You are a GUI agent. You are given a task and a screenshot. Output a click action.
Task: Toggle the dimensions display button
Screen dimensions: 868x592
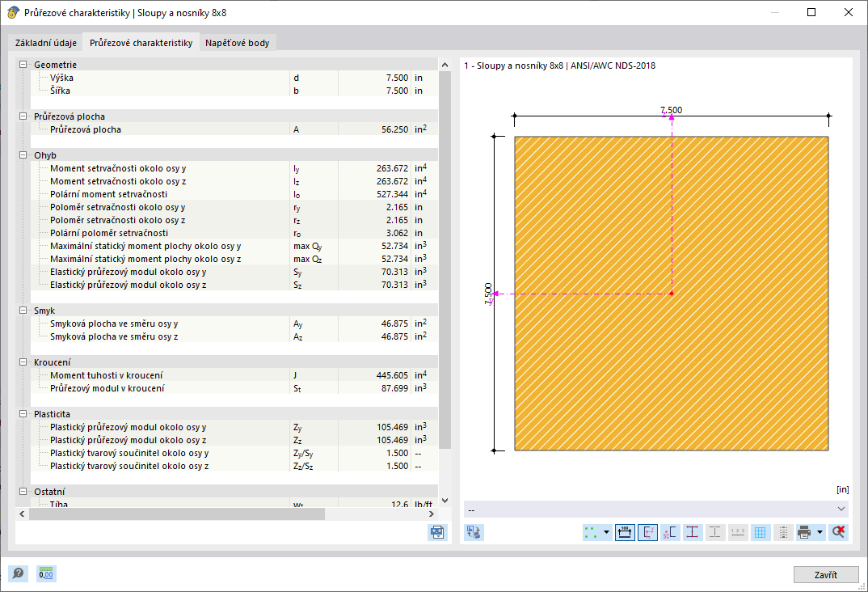[625, 532]
